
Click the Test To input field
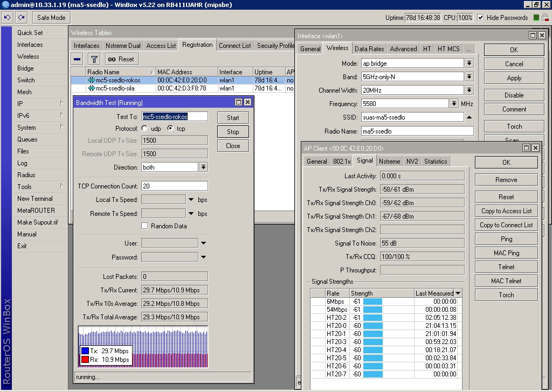[175, 116]
